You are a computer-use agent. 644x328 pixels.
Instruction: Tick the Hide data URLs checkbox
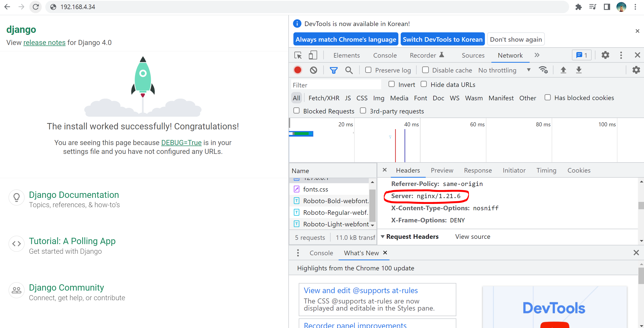coord(424,84)
